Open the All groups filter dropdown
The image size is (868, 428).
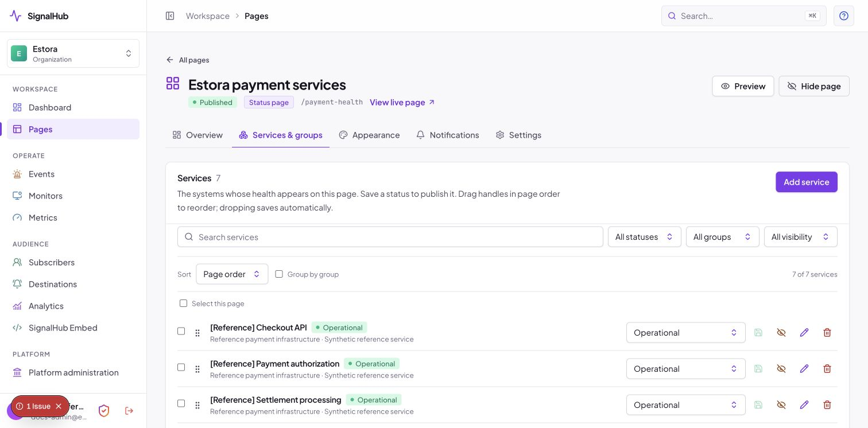tap(723, 237)
